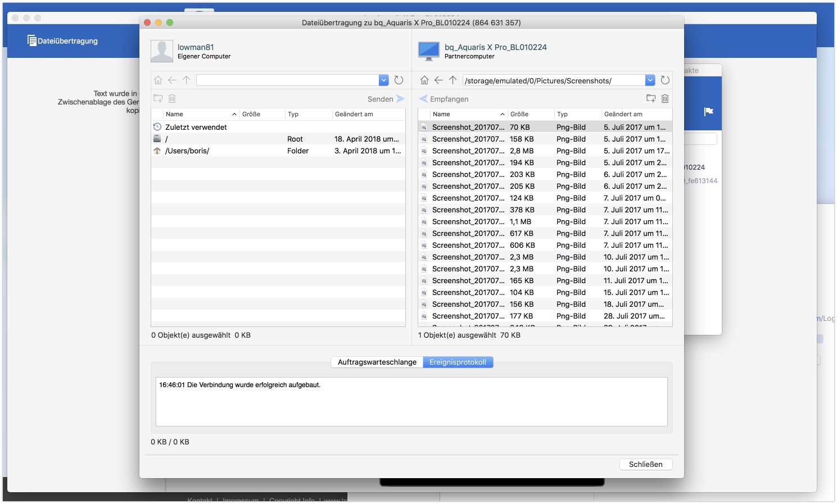Click the clock icon beside Zuletzt verwendet

click(157, 127)
